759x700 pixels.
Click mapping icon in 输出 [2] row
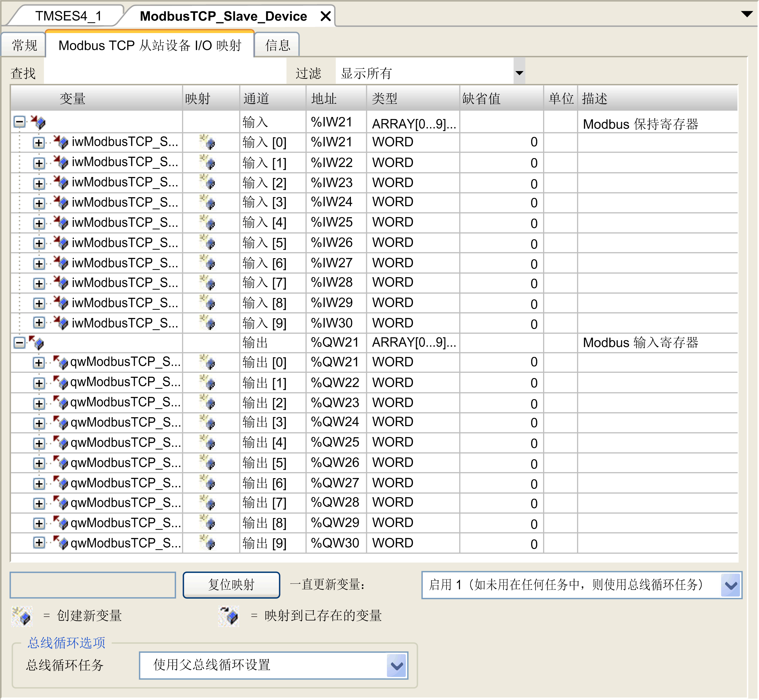208,403
